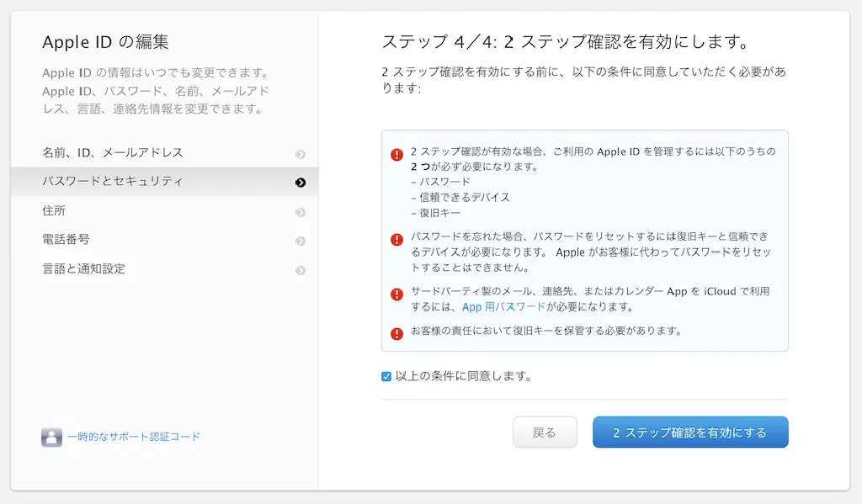Click the arrow icon next to 電話番号
862x504 pixels.
pos(301,241)
